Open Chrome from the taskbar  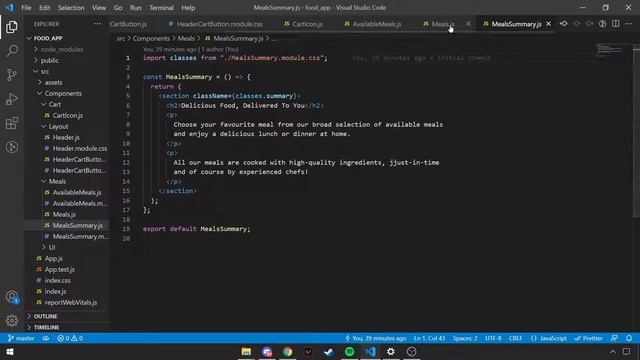point(287,351)
